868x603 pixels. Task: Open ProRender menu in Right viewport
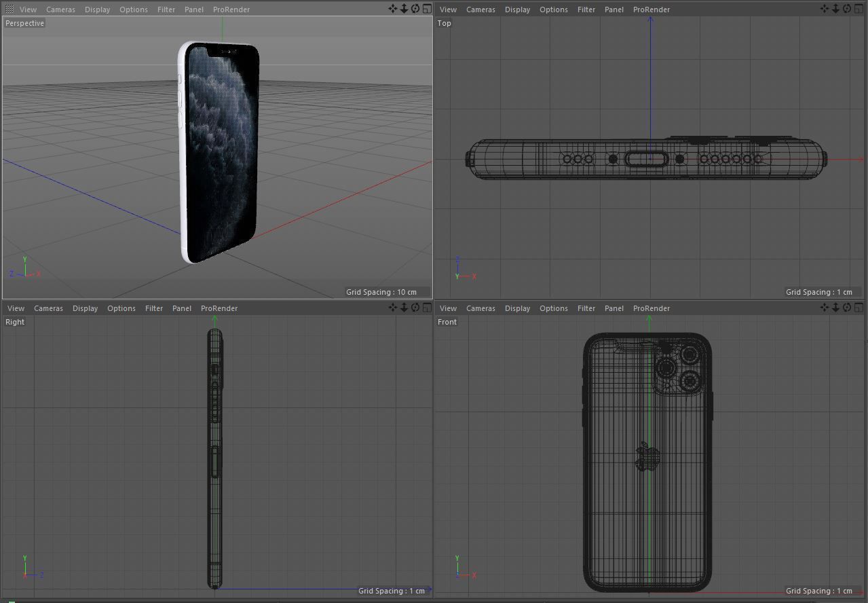click(x=219, y=308)
